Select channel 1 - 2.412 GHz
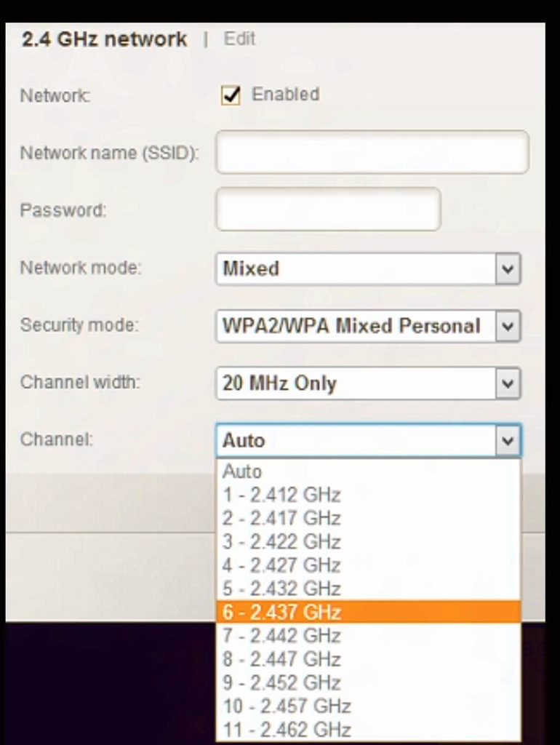Screen dimensions: 560x745 pyautogui.click(x=282, y=494)
